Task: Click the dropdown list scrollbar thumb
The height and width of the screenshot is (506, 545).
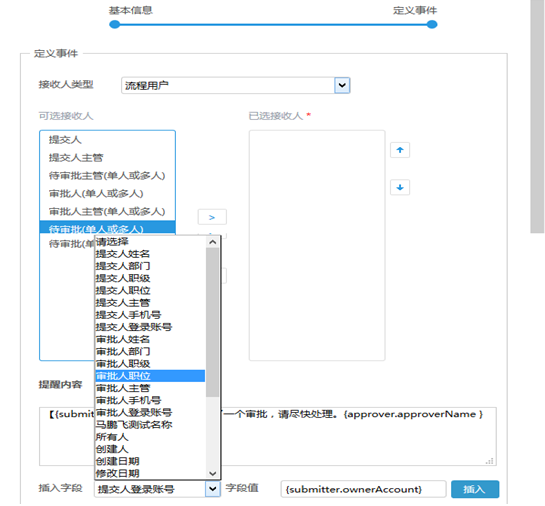Action: (x=212, y=322)
